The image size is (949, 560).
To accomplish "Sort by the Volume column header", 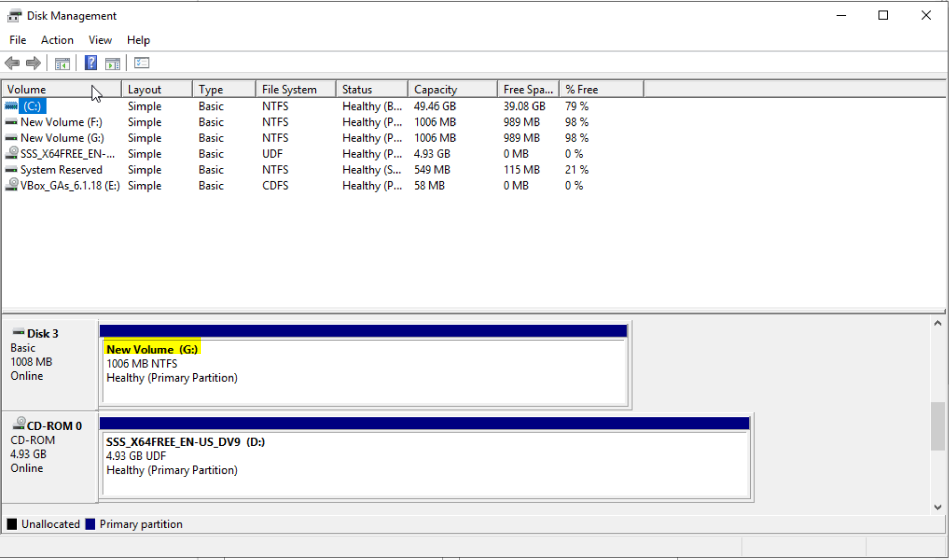I will pyautogui.click(x=62, y=90).
